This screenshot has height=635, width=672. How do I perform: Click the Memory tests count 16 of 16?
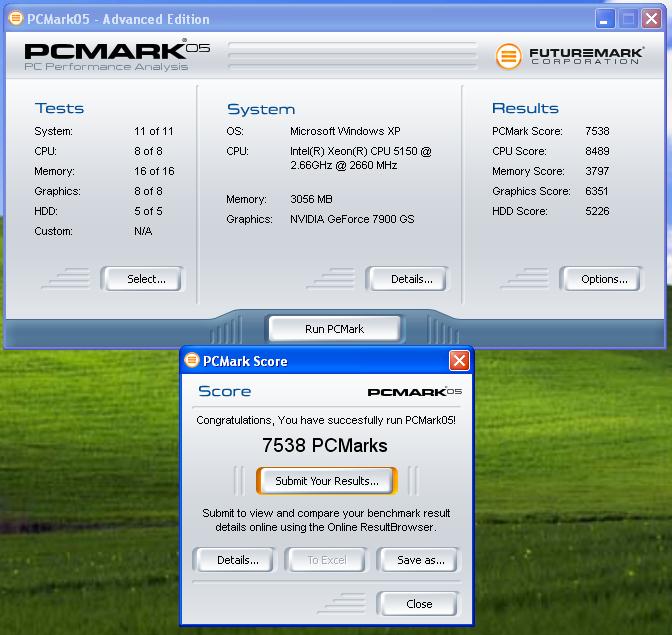coord(154,171)
